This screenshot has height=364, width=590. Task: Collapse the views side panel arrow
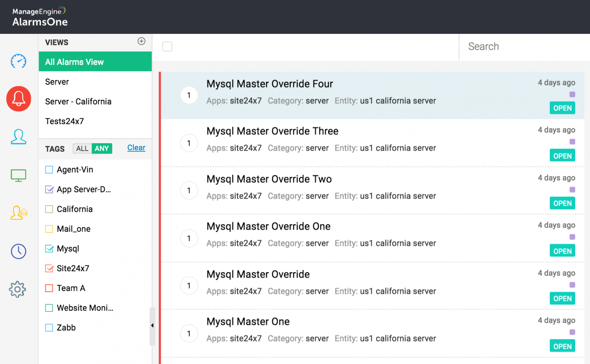tap(152, 326)
